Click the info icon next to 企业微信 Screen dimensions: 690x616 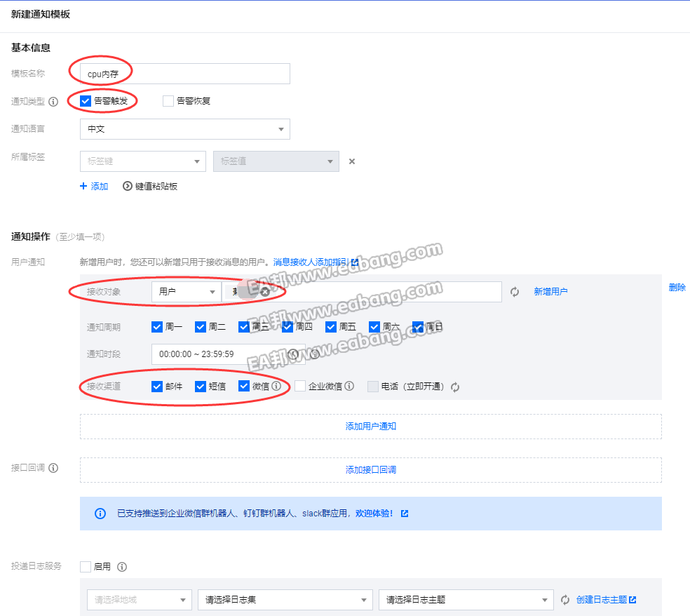[349, 386]
